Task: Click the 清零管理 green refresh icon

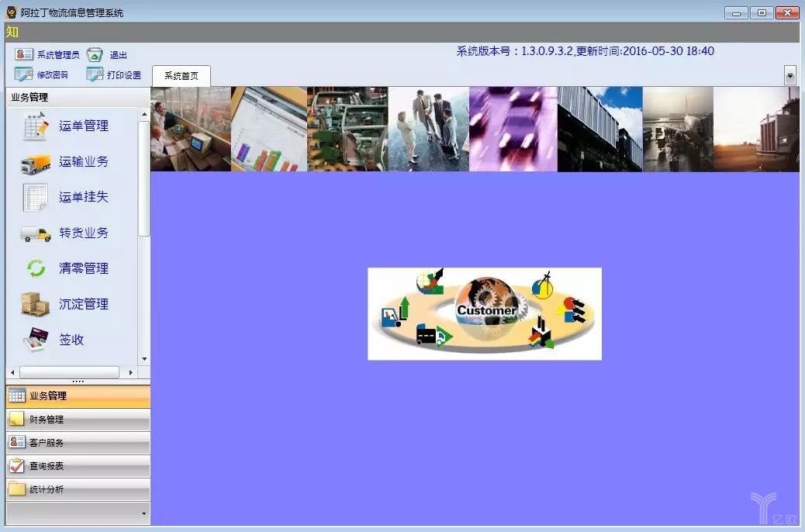Action: click(36, 268)
